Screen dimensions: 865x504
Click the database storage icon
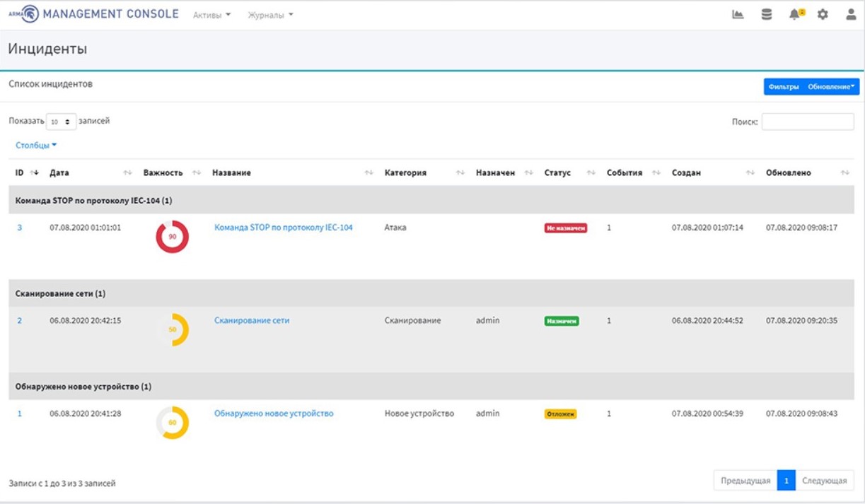[x=767, y=14]
